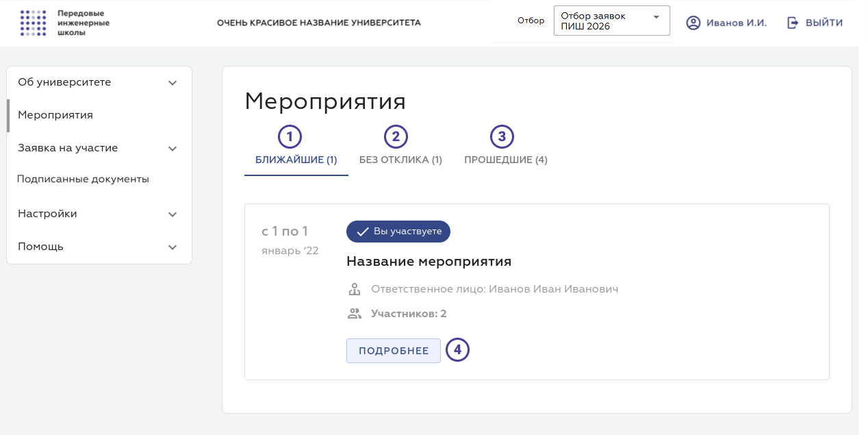Click the logout arrow icon
Screen dimensions: 868x435
(x=793, y=23)
